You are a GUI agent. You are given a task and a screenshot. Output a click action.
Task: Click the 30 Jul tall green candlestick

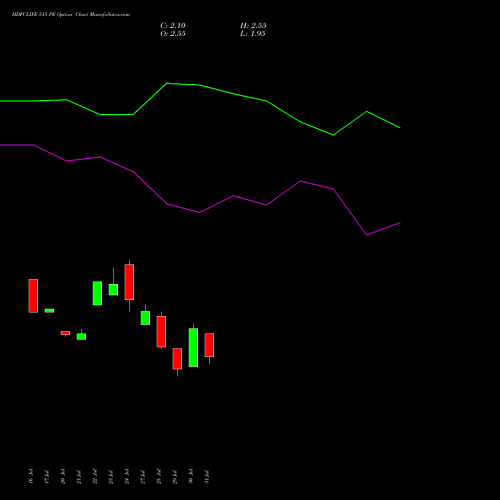(193, 347)
